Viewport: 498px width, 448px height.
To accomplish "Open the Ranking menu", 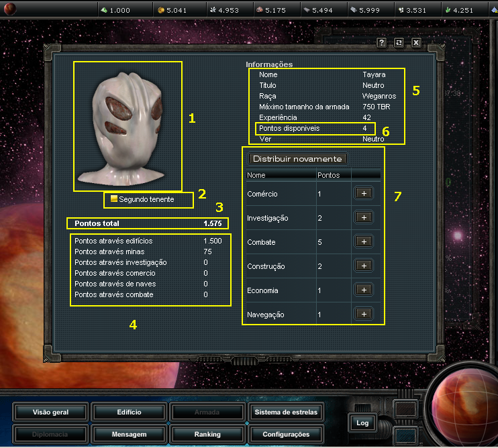I will pyautogui.click(x=207, y=434).
